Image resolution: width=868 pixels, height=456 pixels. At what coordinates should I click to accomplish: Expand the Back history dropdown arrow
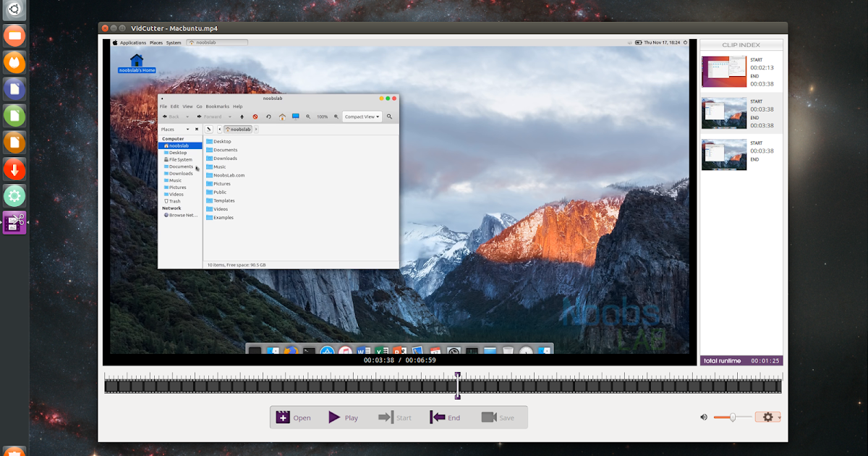pyautogui.click(x=187, y=117)
